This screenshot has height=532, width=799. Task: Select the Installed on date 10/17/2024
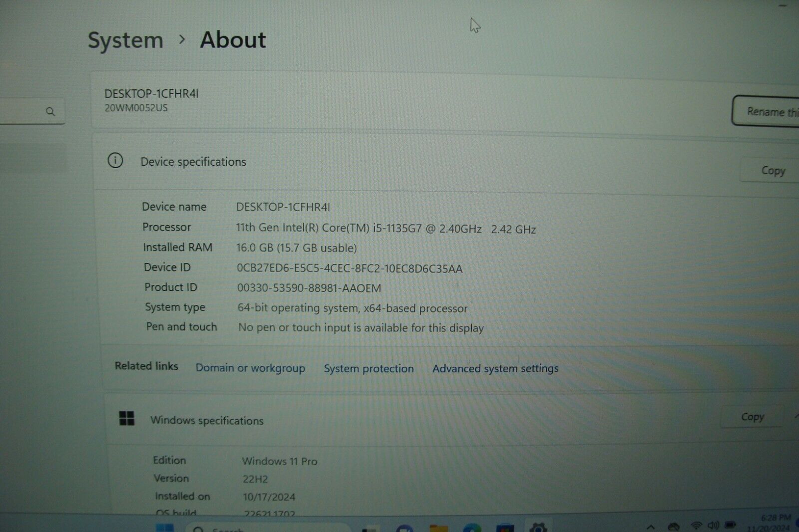(269, 497)
